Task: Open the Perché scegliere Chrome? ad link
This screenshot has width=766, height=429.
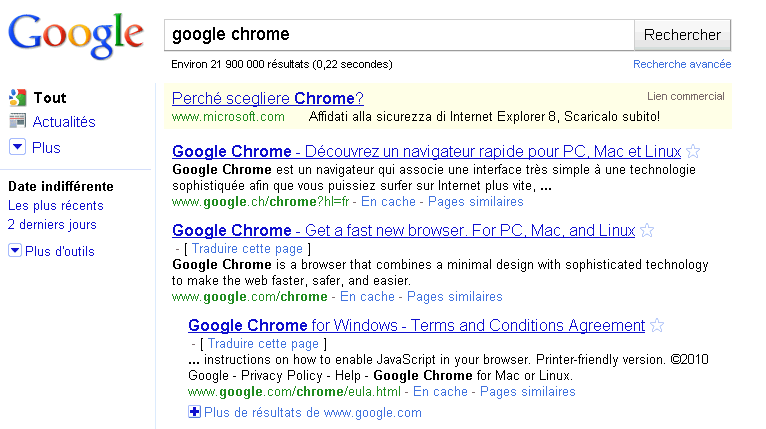Action: (x=267, y=98)
